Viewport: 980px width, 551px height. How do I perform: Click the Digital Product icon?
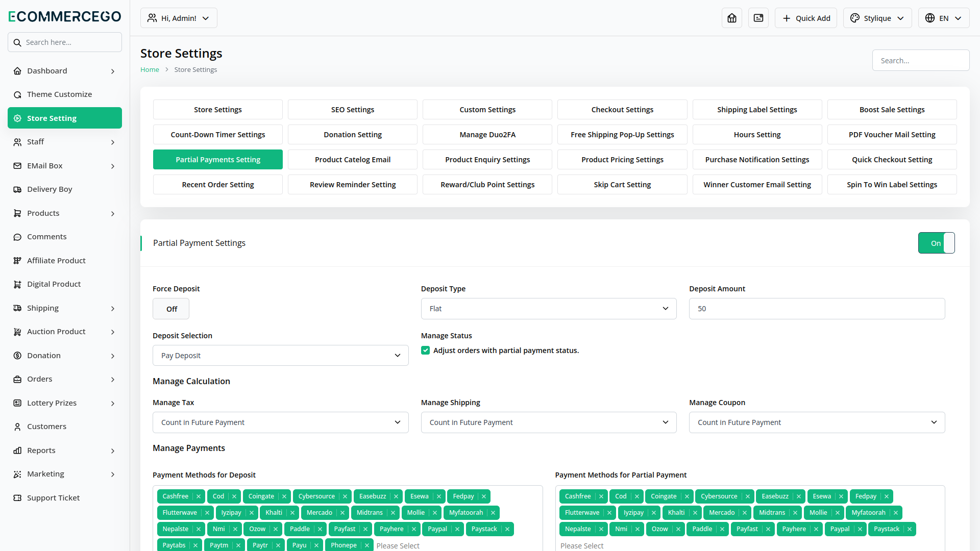pyautogui.click(x=17, y=284)
